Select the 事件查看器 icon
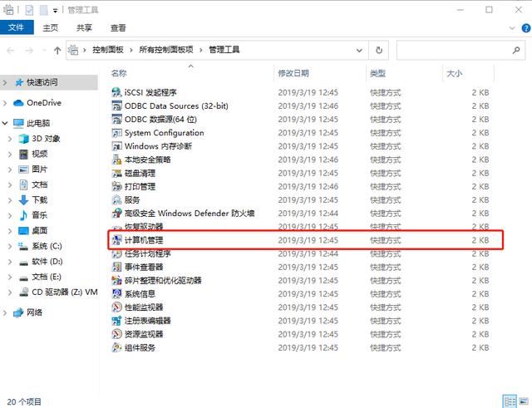This screenshot has height=408, width=532. (x=116, y=267)
